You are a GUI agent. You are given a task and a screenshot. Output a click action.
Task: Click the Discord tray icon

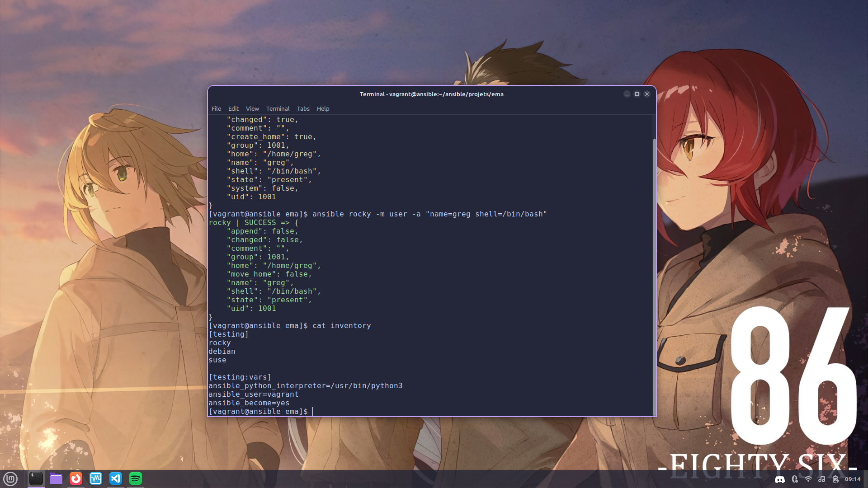tap(780, 479)
